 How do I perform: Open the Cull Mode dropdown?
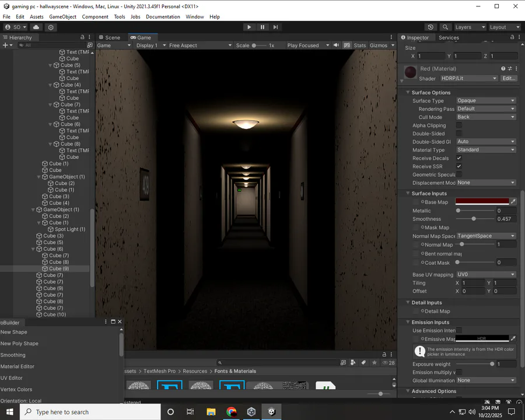(x=486, y=117)
